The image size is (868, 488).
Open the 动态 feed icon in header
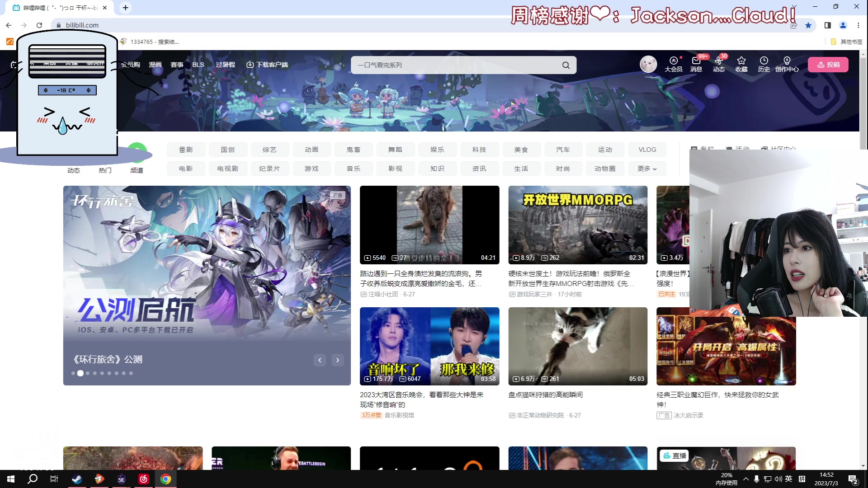tap(719, 64)
